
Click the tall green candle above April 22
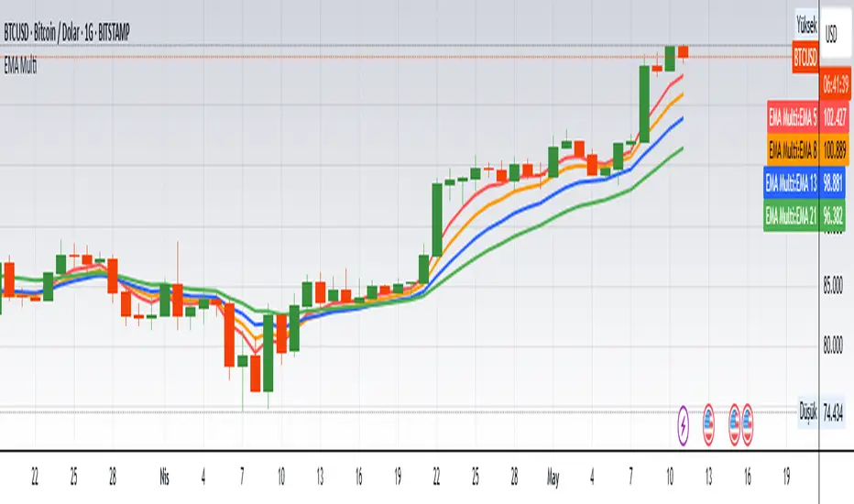[437, 220]
